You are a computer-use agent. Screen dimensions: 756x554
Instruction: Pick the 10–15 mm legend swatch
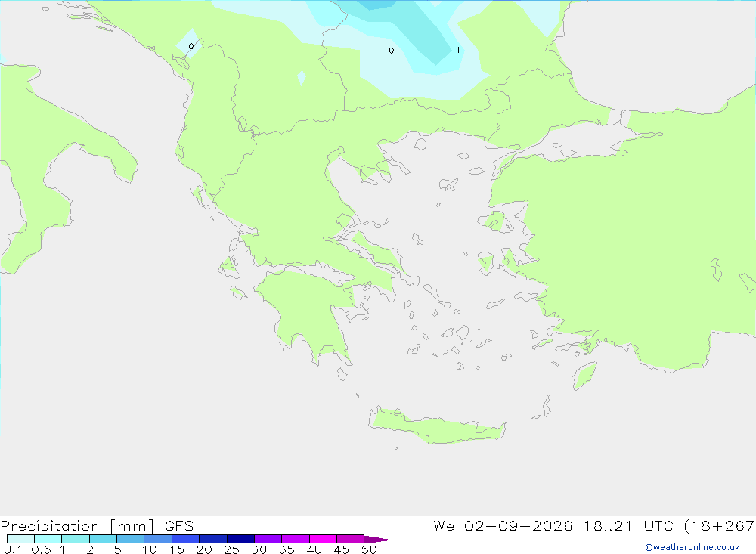click(x=158, y=539)
